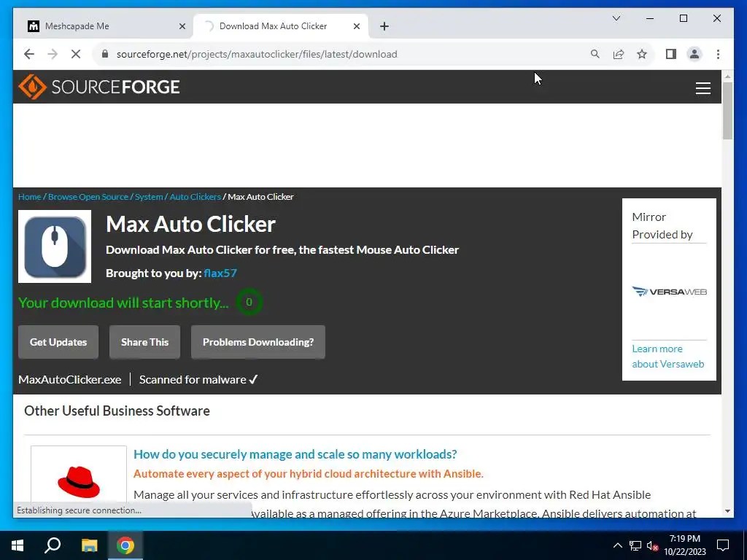Click the 'Other Useful Business Software' heading
747x560 pixels.
tap(117, 411)
